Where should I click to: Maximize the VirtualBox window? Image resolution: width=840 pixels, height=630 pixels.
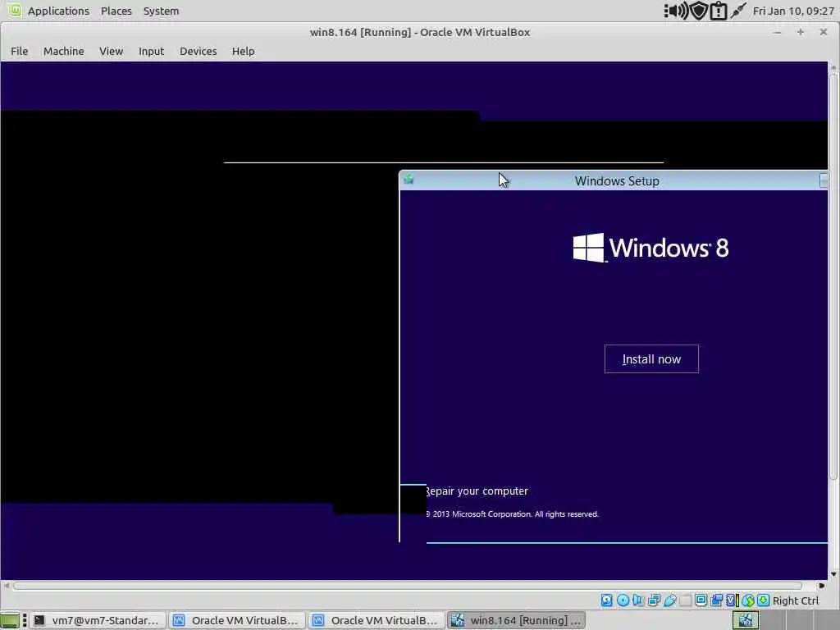coord(801,32)
